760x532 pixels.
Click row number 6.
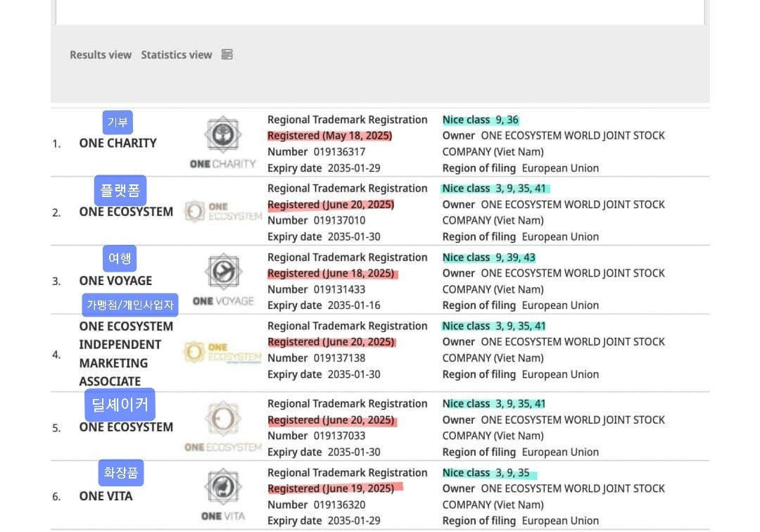point(56,497)
